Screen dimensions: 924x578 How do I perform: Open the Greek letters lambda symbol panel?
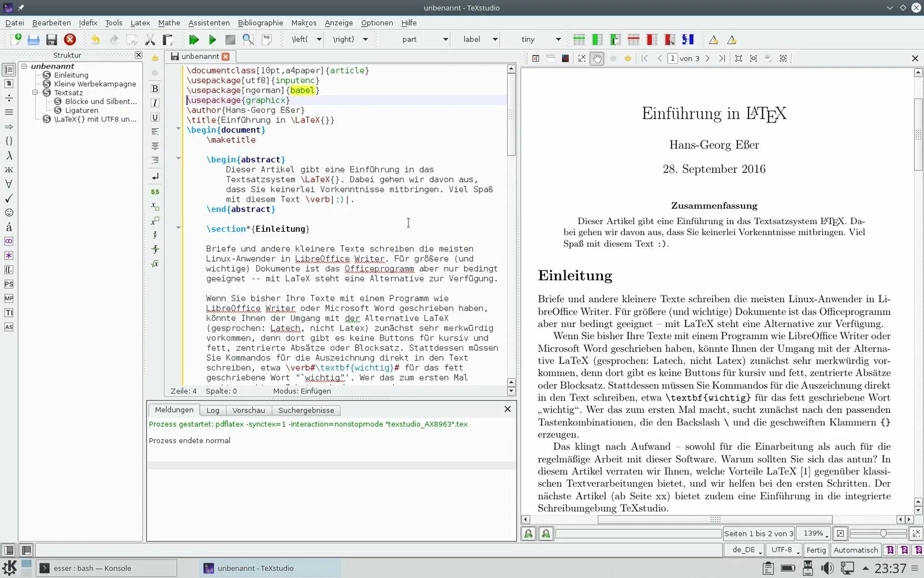9,155
